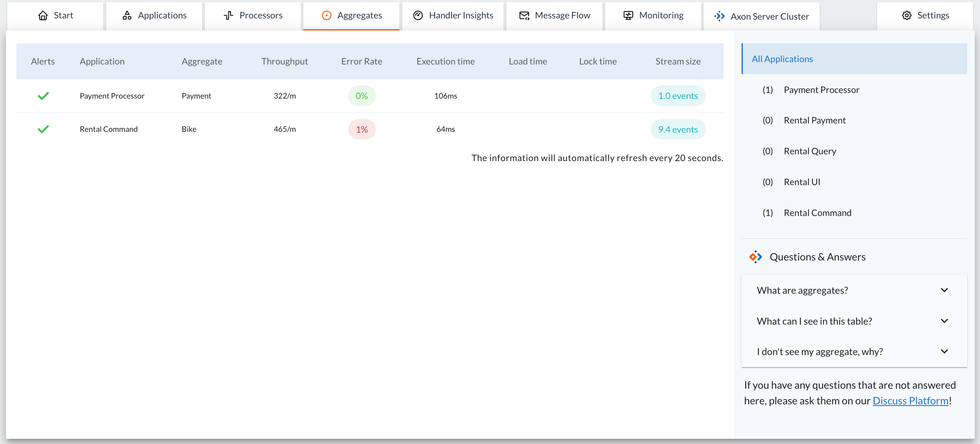Click the 1% error rate badge for Bike
The height and width of the screenshot is (444, 980).
click(x=361, y=129)
